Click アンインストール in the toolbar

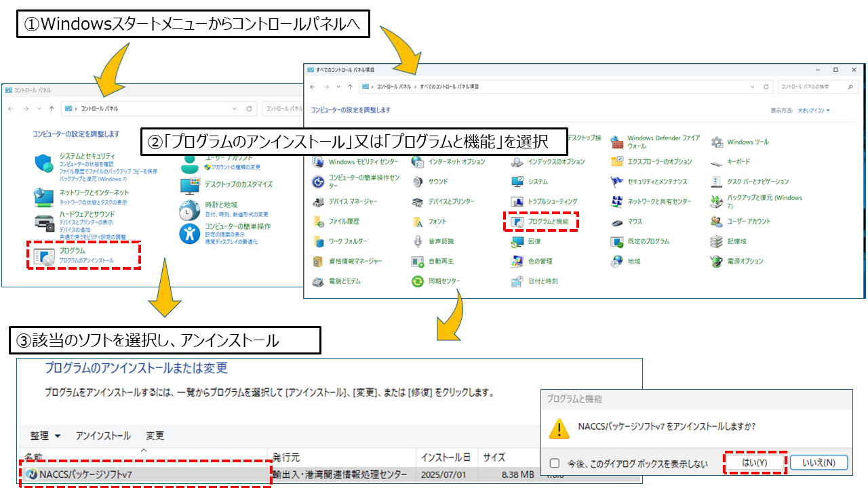click(103, 436)
